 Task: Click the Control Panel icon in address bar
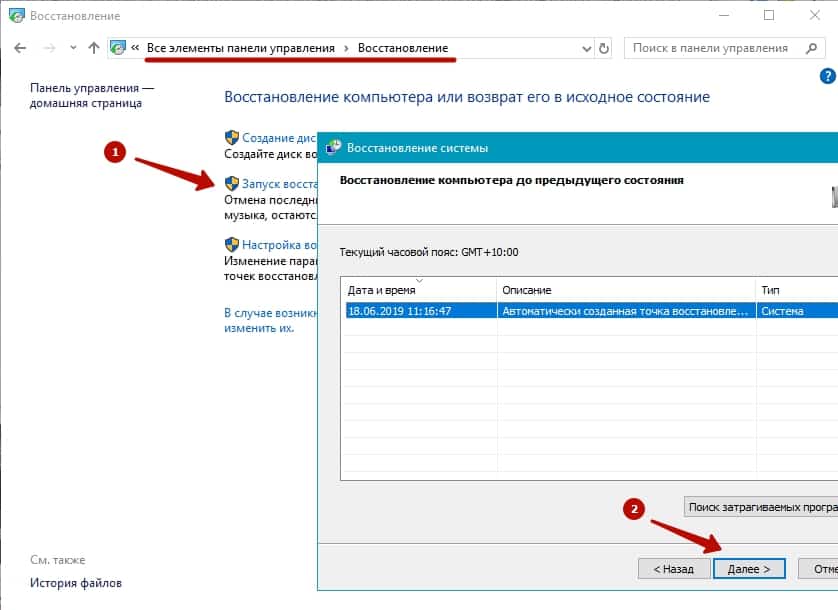point(118,48)
